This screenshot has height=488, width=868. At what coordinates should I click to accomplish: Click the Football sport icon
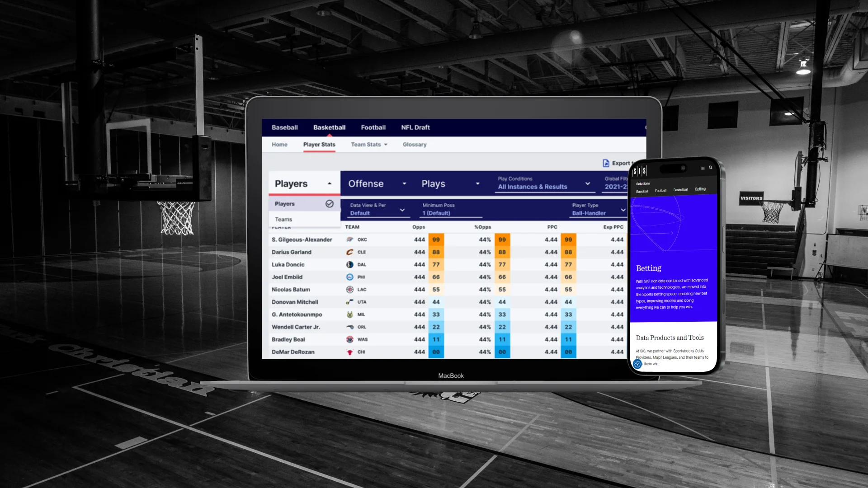click(373, 127)
